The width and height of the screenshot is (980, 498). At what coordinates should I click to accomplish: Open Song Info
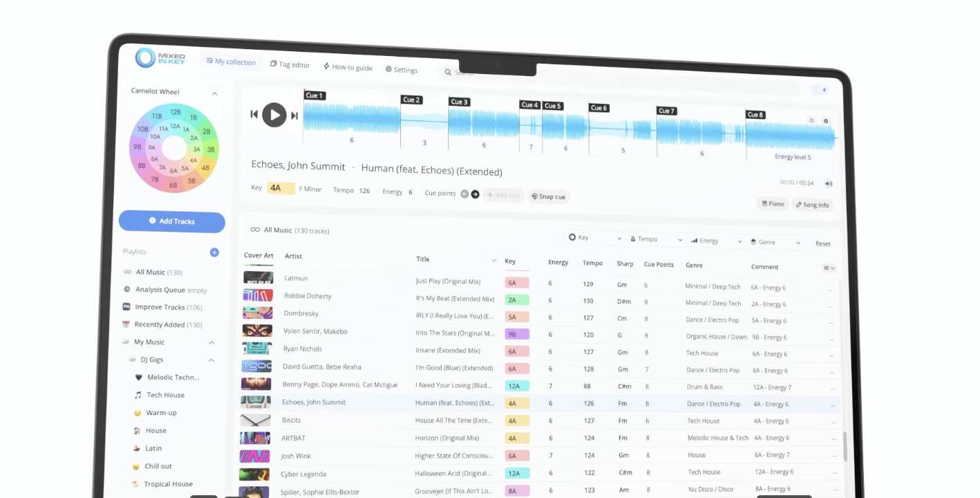coord(812,205)
